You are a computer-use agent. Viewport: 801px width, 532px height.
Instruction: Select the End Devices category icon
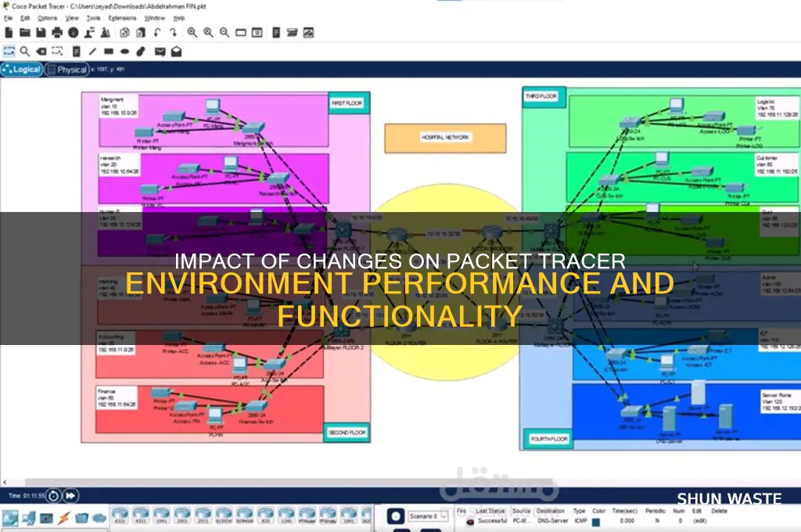29,518
